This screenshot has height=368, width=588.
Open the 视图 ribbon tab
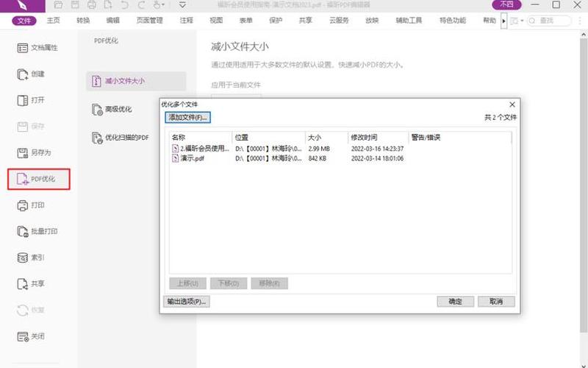coord(216,21)
